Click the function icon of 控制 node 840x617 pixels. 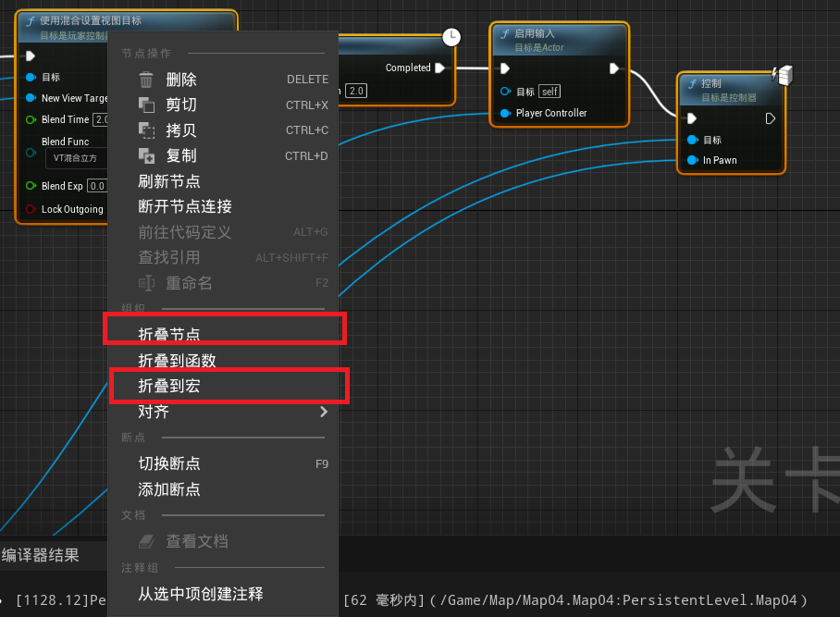coord(692,83)
